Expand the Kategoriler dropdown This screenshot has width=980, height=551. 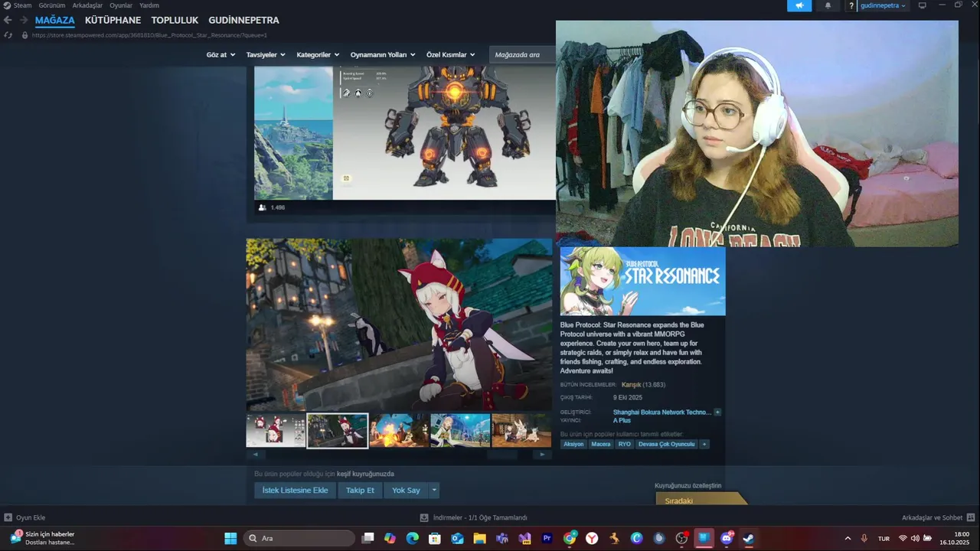coord(318,54)
